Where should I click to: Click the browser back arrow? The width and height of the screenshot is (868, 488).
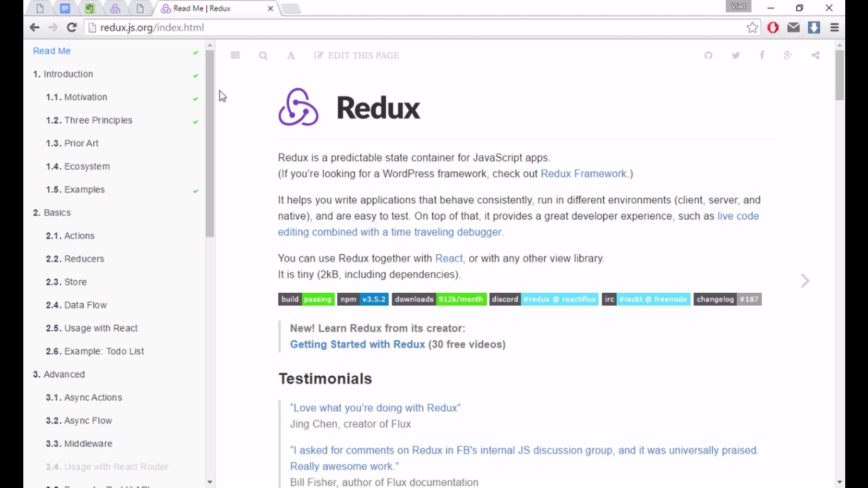coord(35,27)
